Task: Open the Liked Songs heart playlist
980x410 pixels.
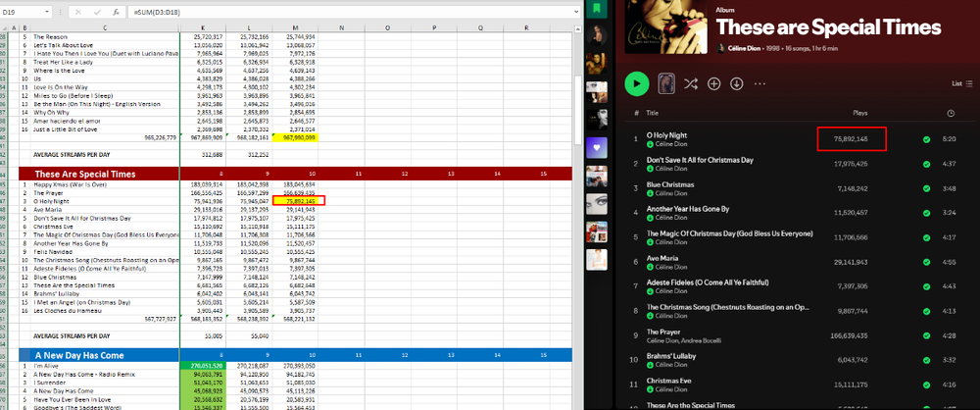Action: [x=598, y=148]
